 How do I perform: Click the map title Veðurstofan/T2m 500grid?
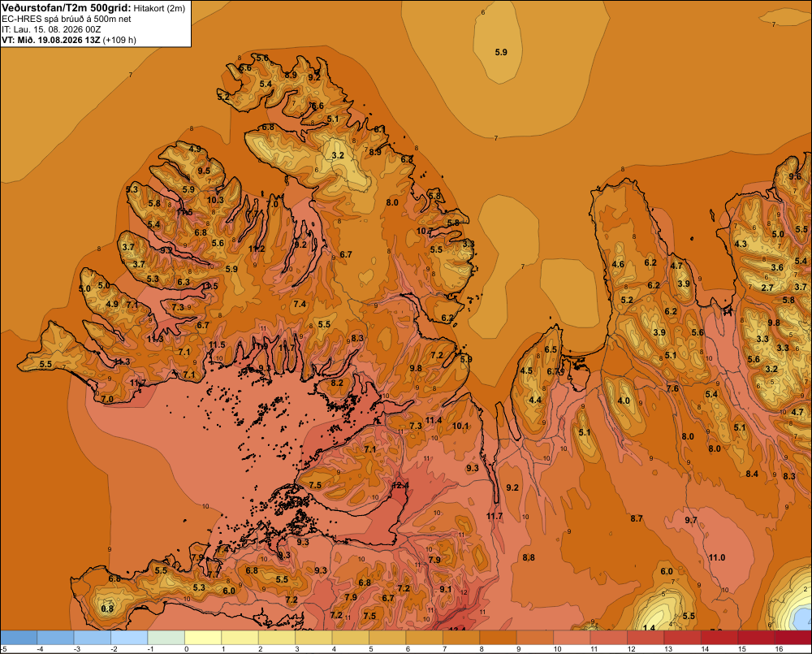click(x=67, y=8)
